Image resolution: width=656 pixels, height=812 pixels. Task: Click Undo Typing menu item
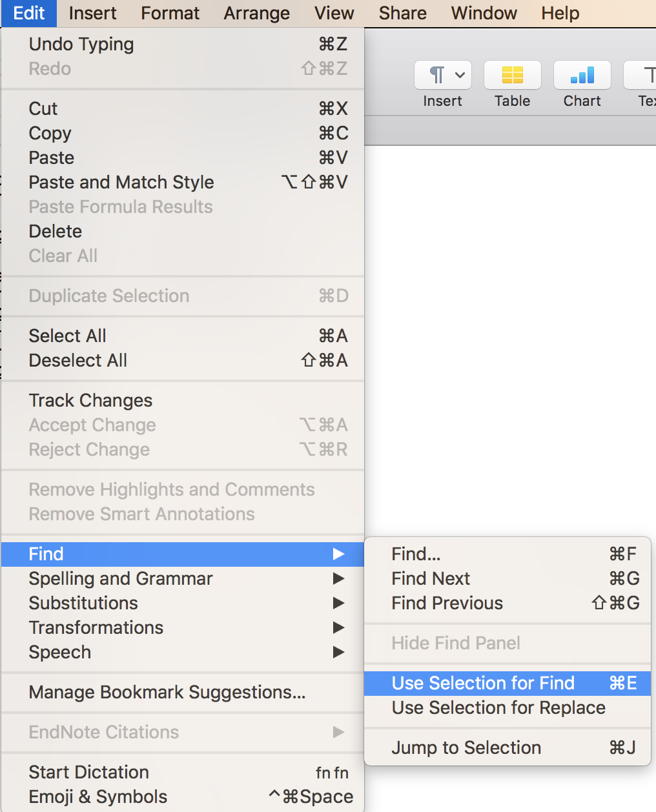81,45
